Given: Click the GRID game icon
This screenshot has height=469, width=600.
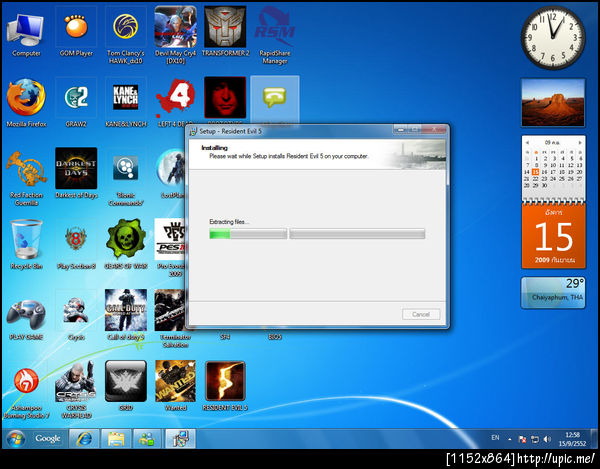Looking at the screenshot, I should click(x=126, y=386).
